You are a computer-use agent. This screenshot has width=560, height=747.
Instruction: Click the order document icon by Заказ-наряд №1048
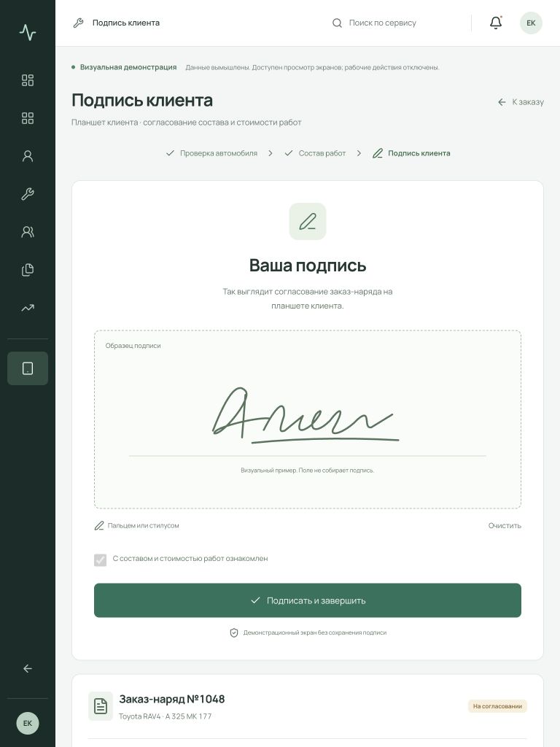[101, 706]
